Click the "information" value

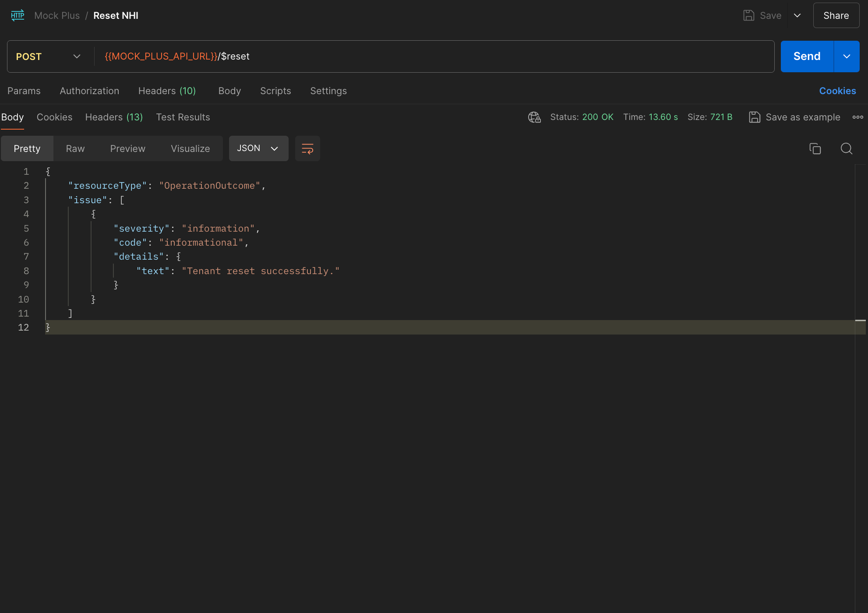pos(218,229)
